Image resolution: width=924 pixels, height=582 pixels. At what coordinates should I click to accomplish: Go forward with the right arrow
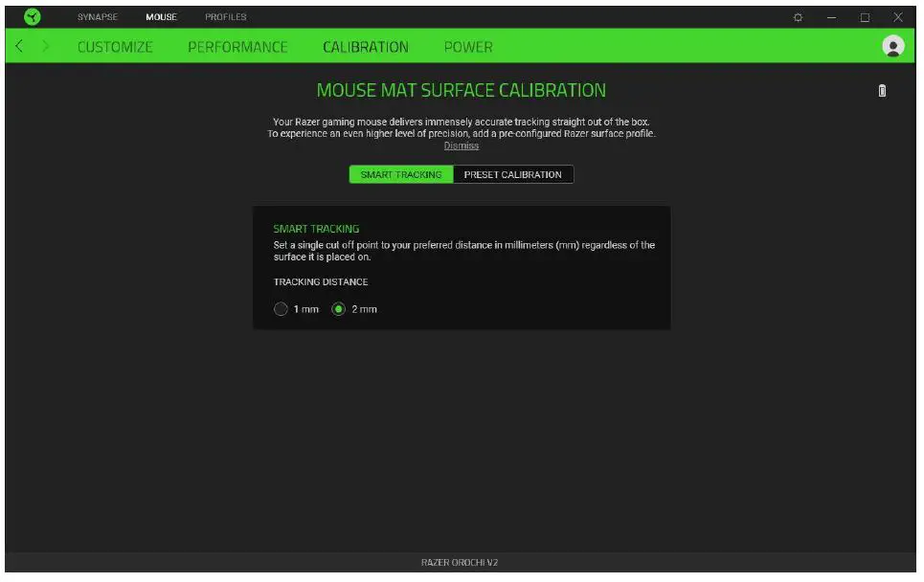point(45,46)
